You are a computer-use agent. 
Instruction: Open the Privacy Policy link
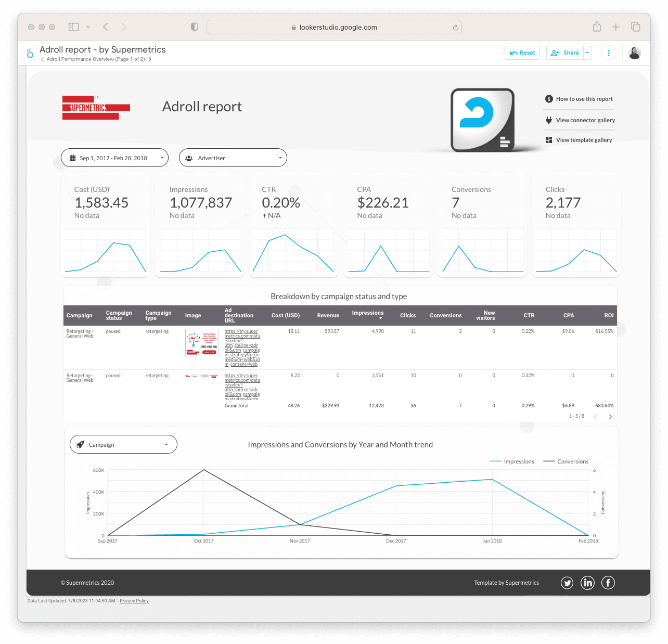click(x=134, y=601)
